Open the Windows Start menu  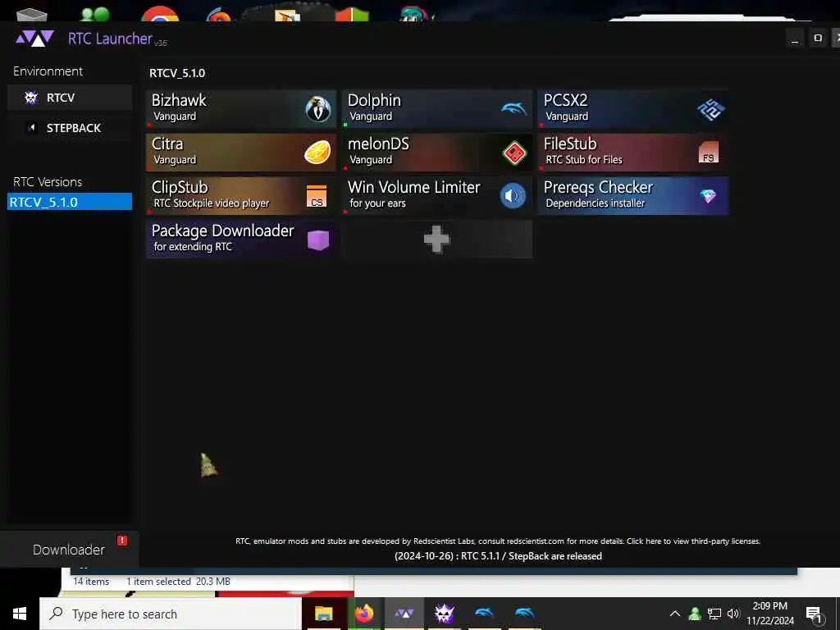20,614
